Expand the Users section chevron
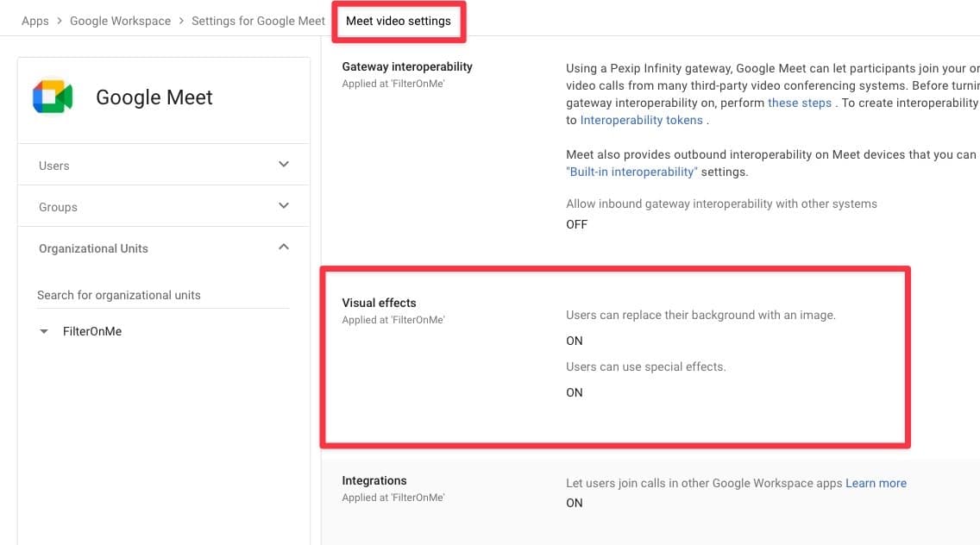The width and height of the screenshot is (980, 545). pyautogui.click(x=284, y=165)
